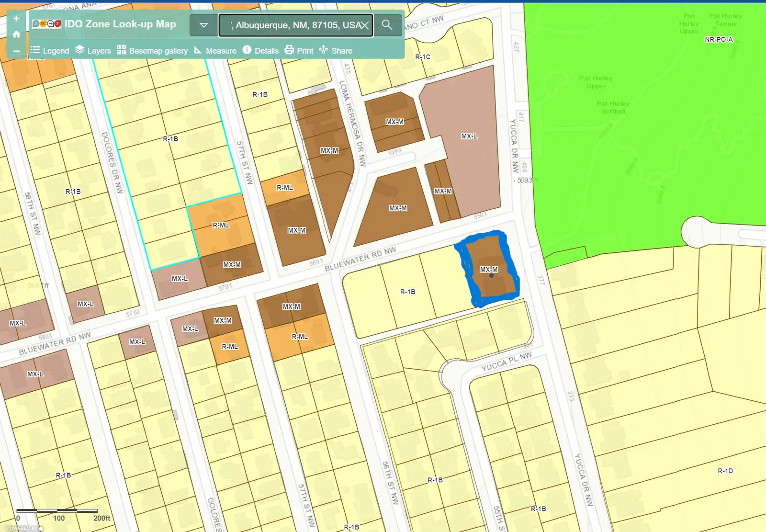Click the R-1D zone label
Viewport: 766px width, 532px height.
tap(725, 471)
